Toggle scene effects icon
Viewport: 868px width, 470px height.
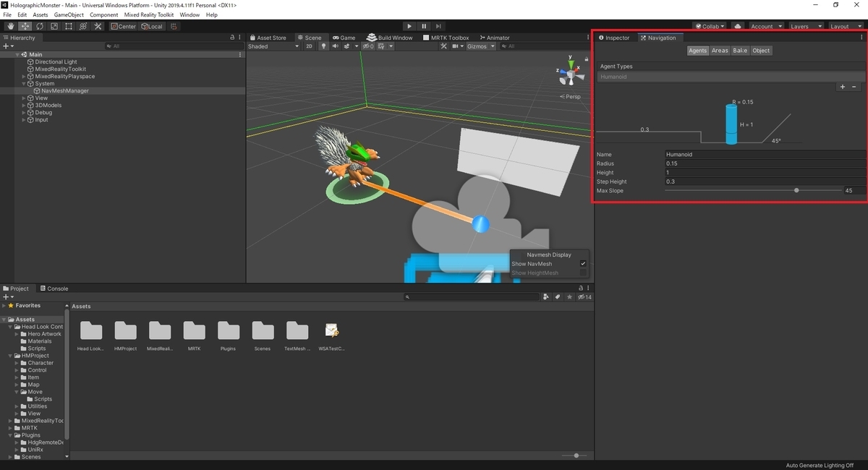(348, 46)
